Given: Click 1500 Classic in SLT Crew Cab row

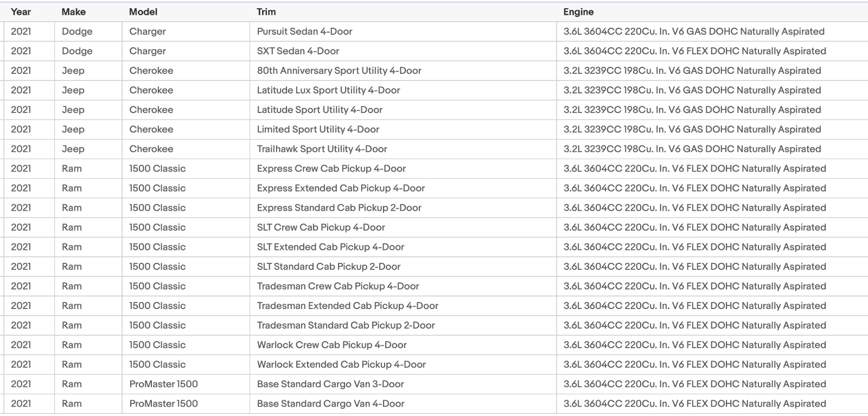Looking at the screenshot, I should pyautogui.click(x=157, y=227).
